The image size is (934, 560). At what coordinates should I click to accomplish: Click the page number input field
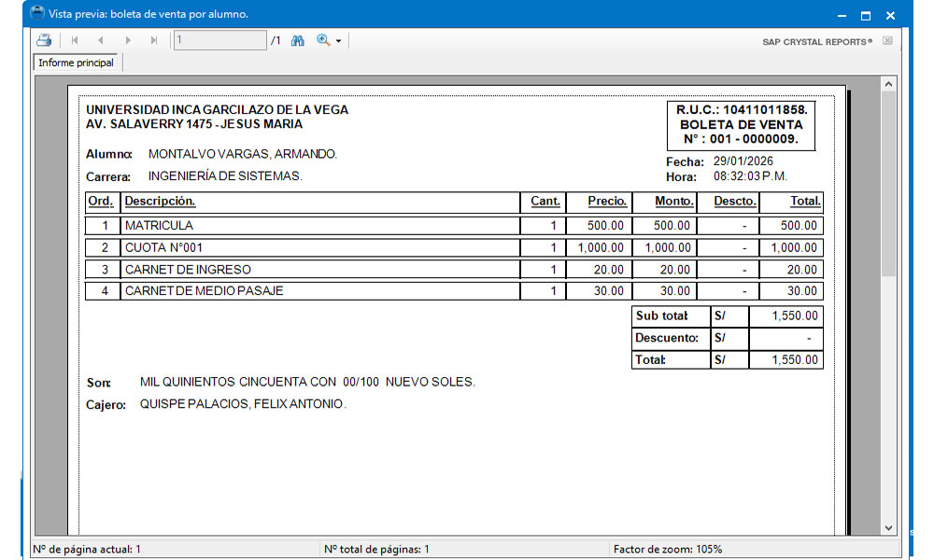(219, 40)
